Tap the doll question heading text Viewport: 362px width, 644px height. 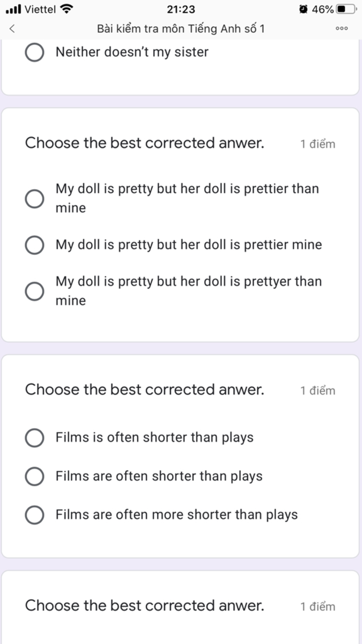point(145,143)
